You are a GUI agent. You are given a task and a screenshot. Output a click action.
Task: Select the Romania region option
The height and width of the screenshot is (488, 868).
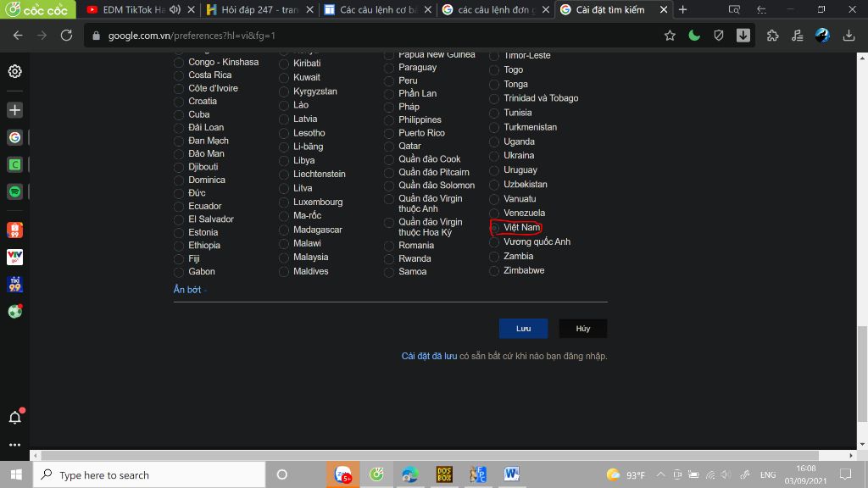coord(389,246)
